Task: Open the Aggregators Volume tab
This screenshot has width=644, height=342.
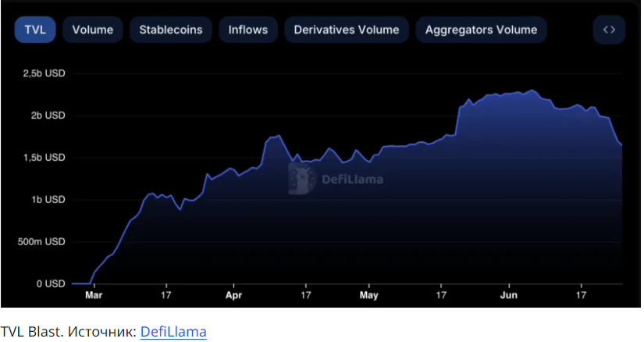Action: (x=481, y=30)
